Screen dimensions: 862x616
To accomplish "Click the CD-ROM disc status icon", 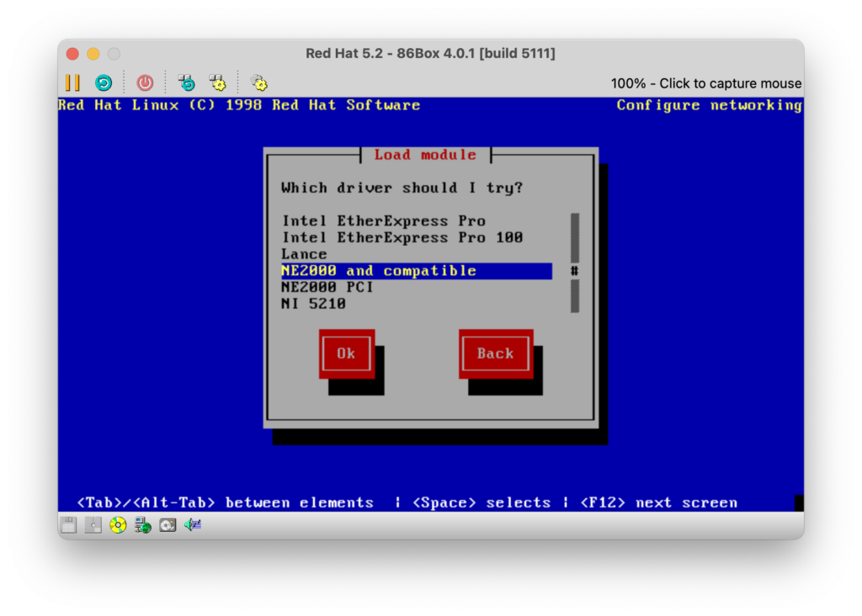I will (x=118, y=525).
